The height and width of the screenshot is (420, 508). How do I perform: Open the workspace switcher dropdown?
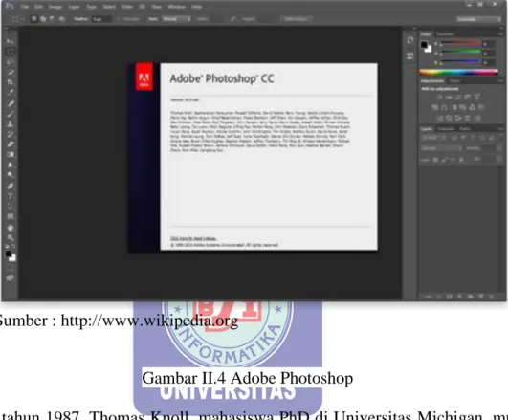[x=478, y=19]
